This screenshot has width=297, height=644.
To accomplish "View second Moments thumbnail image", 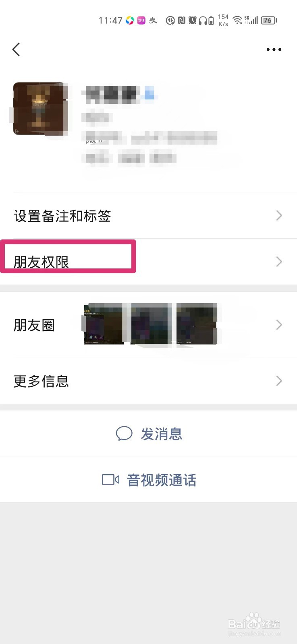I will pos(150,324).
